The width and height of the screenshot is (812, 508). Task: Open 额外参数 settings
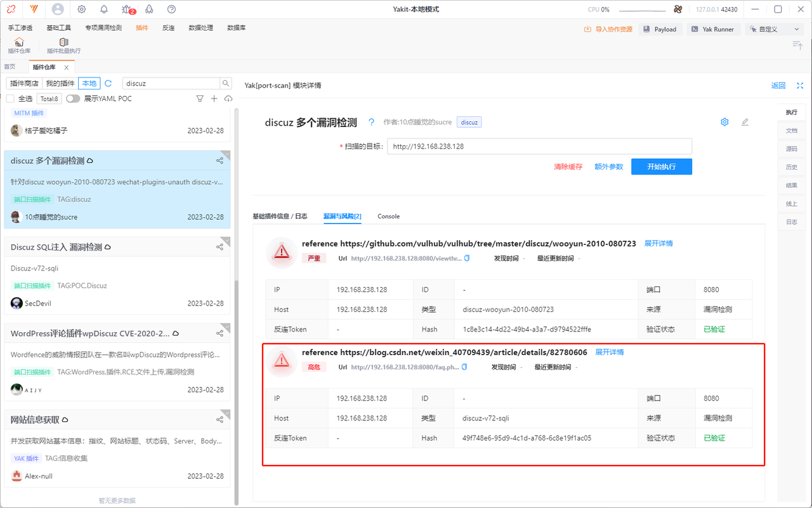609,166
